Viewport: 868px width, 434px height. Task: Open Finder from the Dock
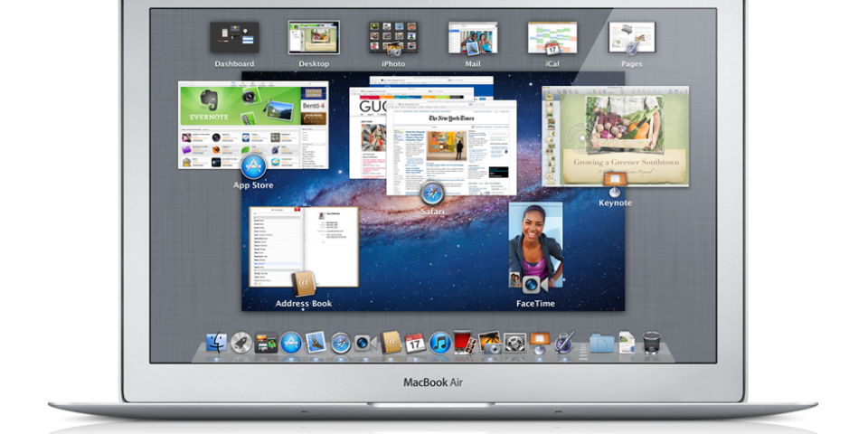click(216, 343)
